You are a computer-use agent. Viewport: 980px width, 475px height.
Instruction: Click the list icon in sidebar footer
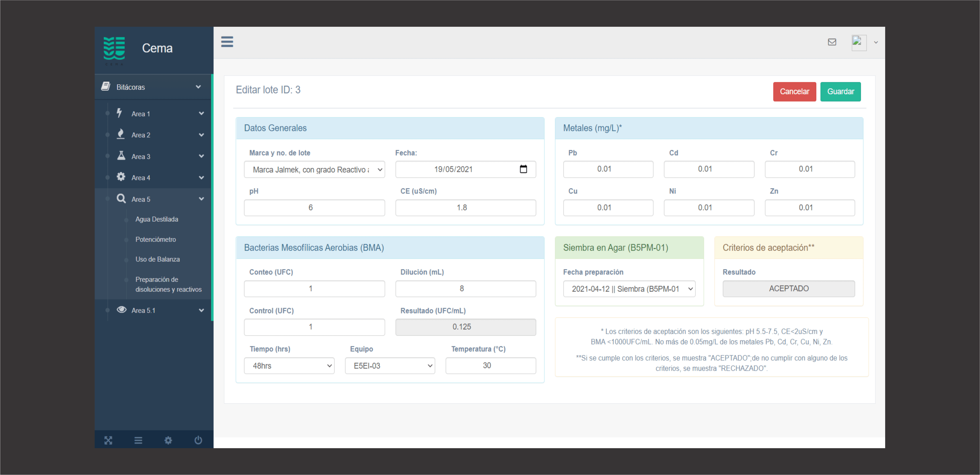(138, 440)
